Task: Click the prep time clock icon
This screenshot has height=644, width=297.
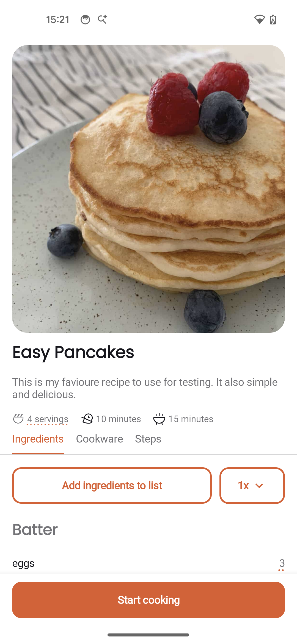Action: pyautogui.click(x=88, y=419)
